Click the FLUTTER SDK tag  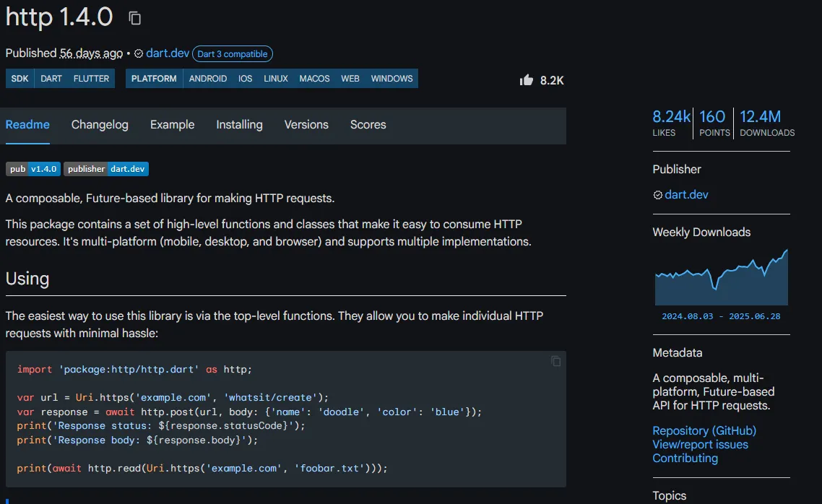tap(91, 79)
